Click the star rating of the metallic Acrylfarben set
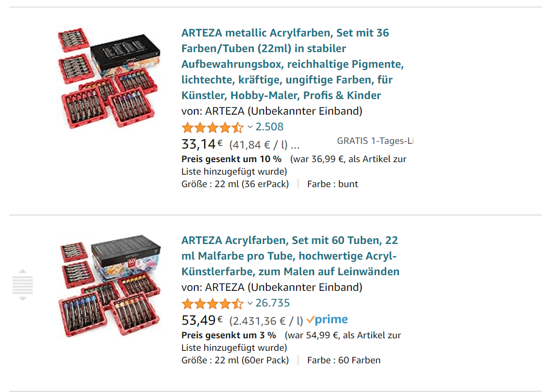Screen dimensions: 542x392 (x=213, y=128)
